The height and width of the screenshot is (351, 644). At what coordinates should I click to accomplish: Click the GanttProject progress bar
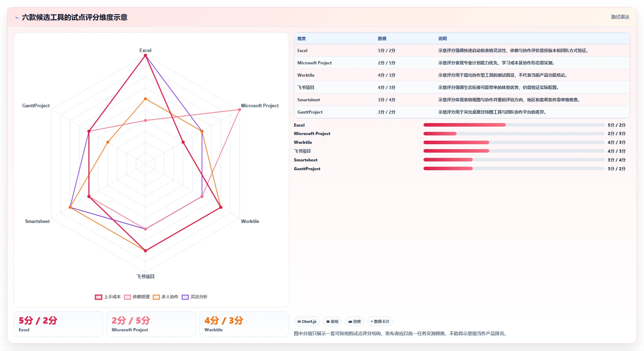click(514, 168)
